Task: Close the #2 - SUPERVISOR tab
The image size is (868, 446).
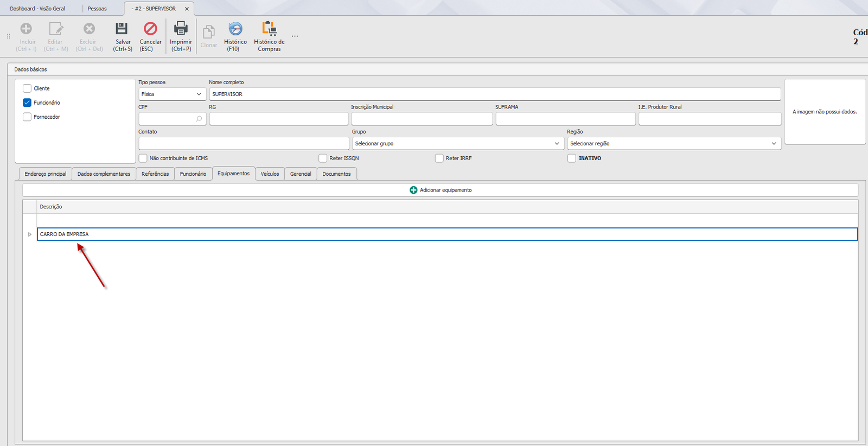Action: [187, 9]
